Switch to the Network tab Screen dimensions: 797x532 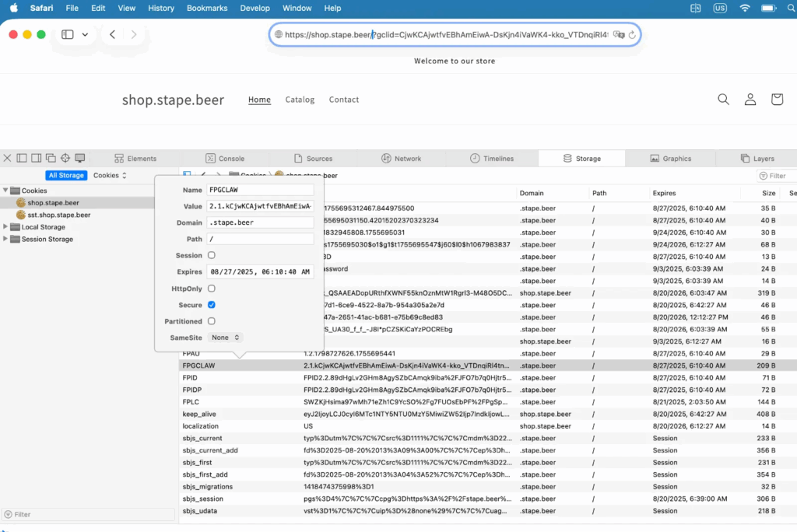point(401,159)
